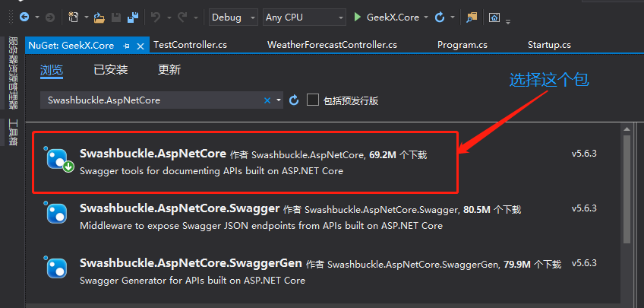Click 'Swagger tools for documenting APIs' description
The width and height of the screenshot is (644, 308).
[211, 170]
